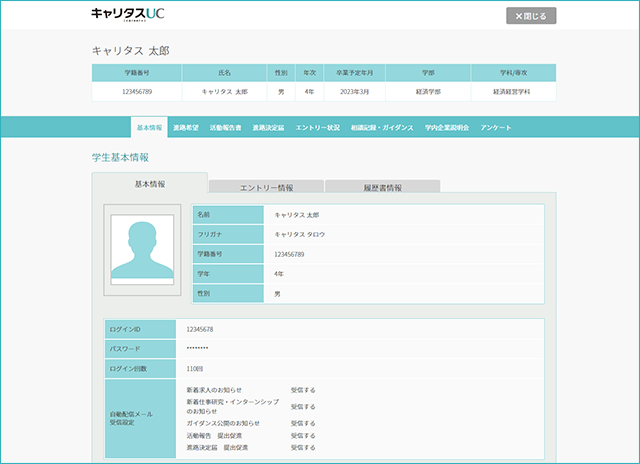Switch to the アンケート tab
Image resolution: width=640 pixels, height=464 pixels.
[496, 127]
